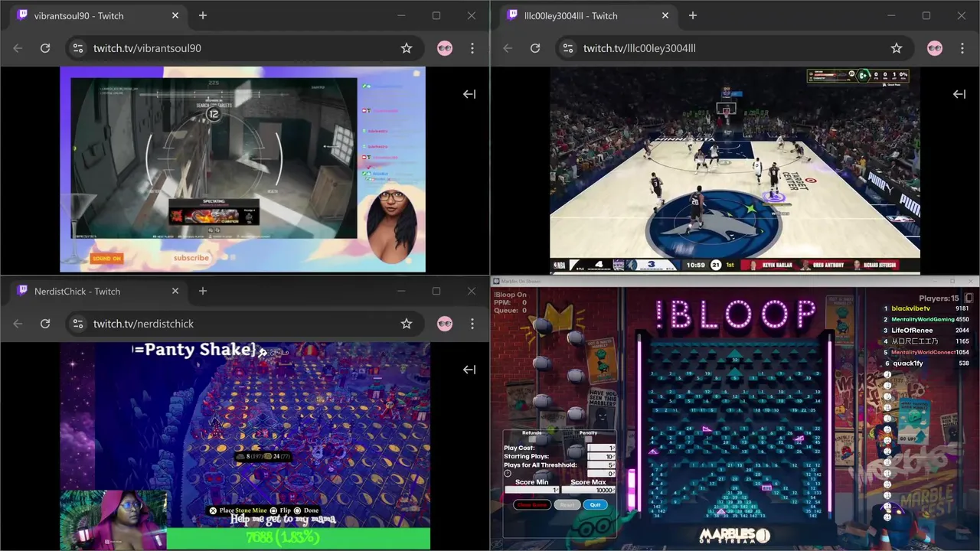The image size is (980, 551).
Task: Open profile avatar in lllc00ley3004lll window
Action: click(x=935, y=48)
